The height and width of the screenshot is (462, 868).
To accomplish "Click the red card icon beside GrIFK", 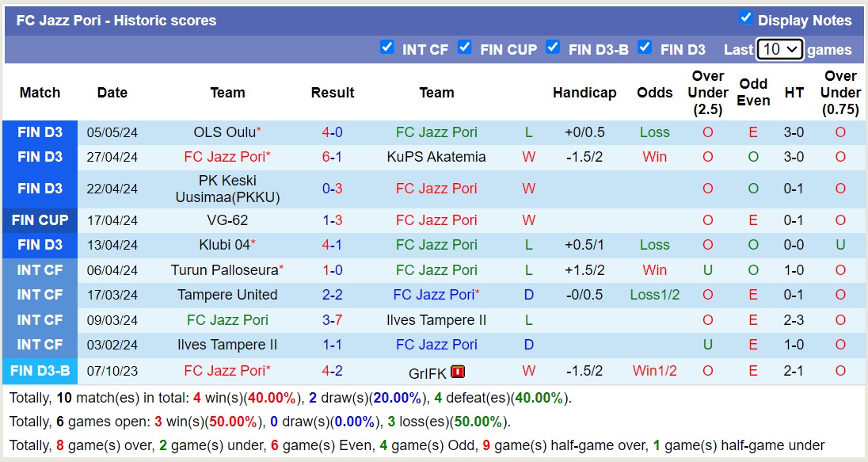I will click(458, 371).
